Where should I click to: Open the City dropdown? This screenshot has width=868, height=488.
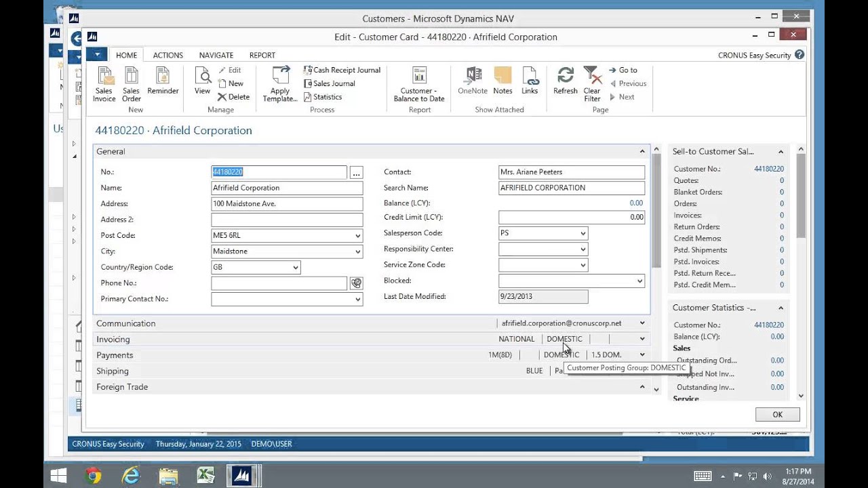click(x=357, y=251)
